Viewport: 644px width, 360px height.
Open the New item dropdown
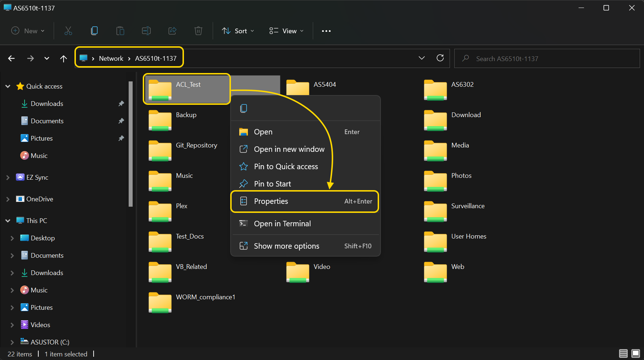(x=28, y=31)
